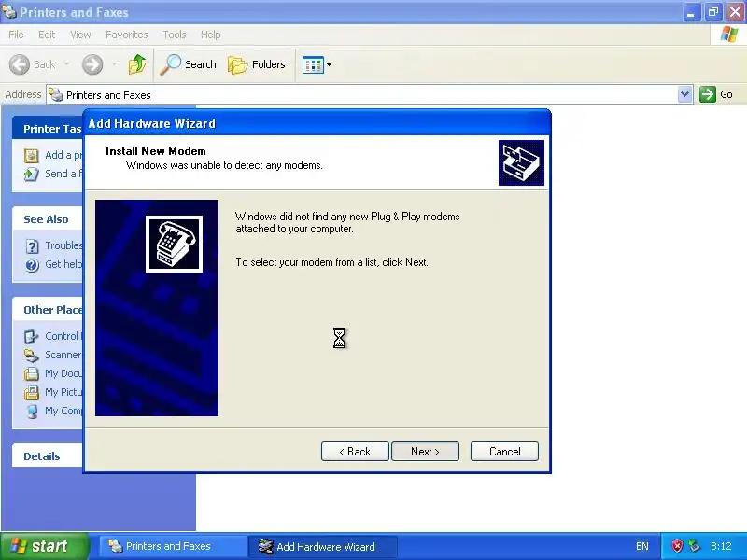Click the Up folder toolbar icon
Image resolution: width=747 pixels, height=560 pixels.
pos(136,64)
